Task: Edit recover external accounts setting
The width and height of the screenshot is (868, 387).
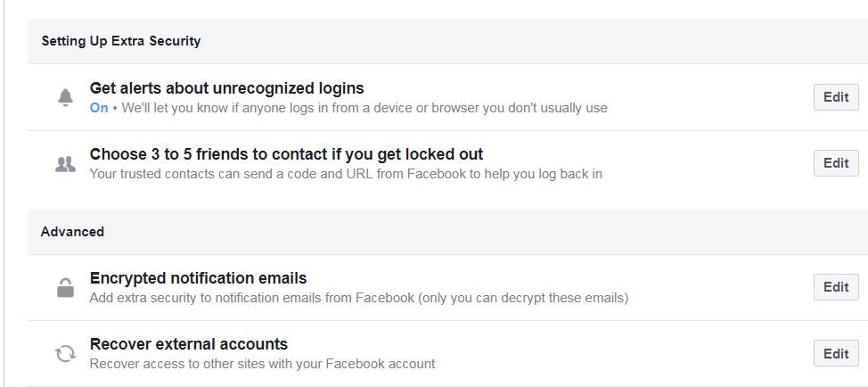Action: (x=835, y=353)
